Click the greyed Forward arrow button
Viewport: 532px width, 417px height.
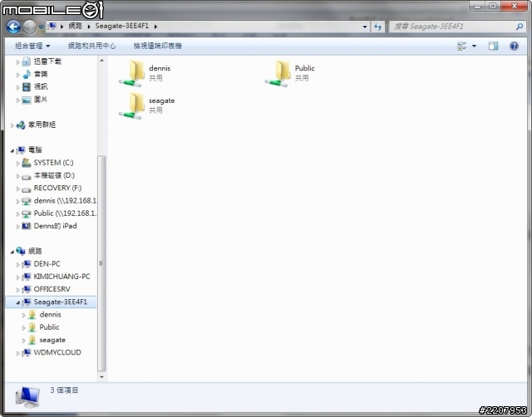[x=30, y=27]
